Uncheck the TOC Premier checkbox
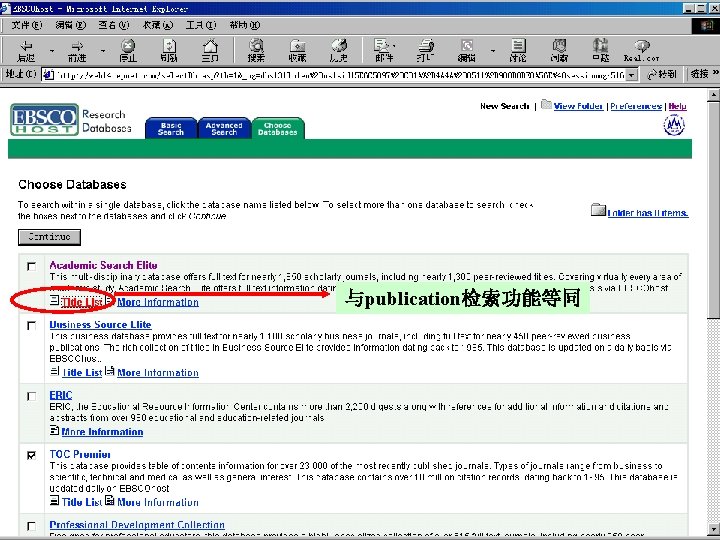Viewport: 720px width, 540px height. [x=31, y=455]
